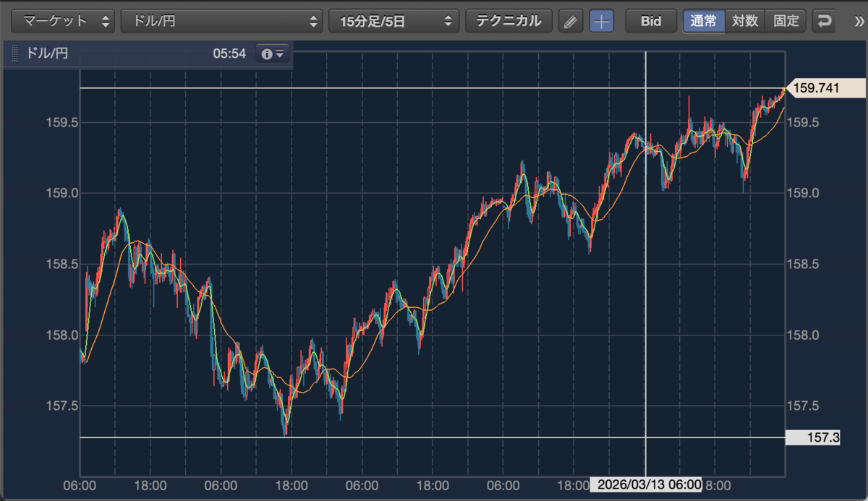Open the info dropdown beside 05:54
The image size is (868, 501).
pos(273,53)
